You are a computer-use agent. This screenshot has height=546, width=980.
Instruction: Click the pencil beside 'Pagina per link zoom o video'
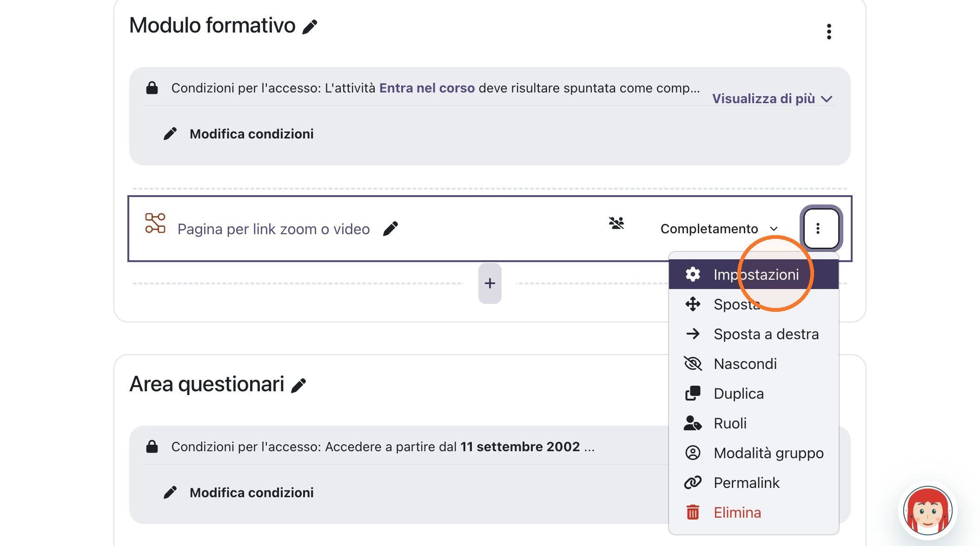pyautogui.click(x=391, y=229)
